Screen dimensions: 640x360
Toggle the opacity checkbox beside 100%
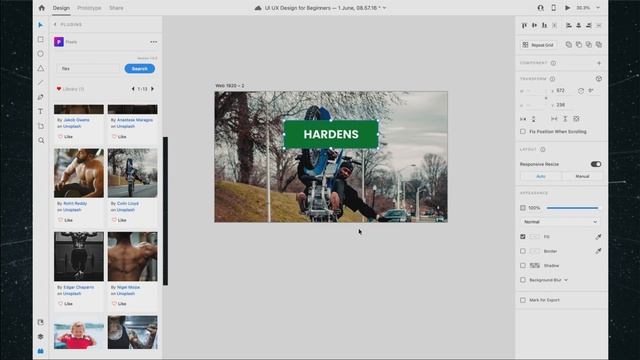(523, 208)
